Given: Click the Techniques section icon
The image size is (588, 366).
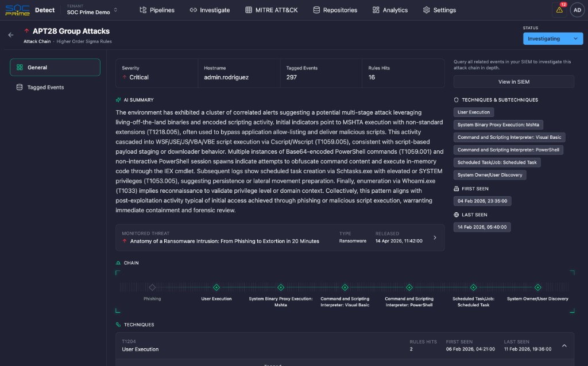Looking at the screenshot, I should click(118, 325).
